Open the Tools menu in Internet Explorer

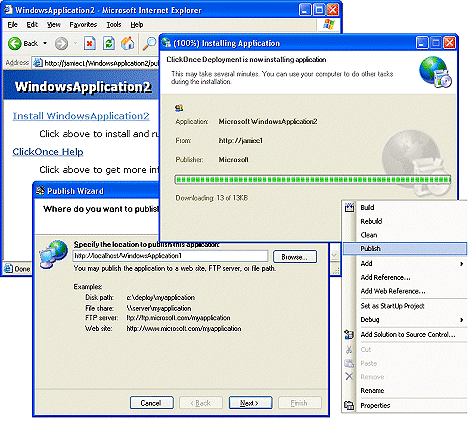(114, 25)
